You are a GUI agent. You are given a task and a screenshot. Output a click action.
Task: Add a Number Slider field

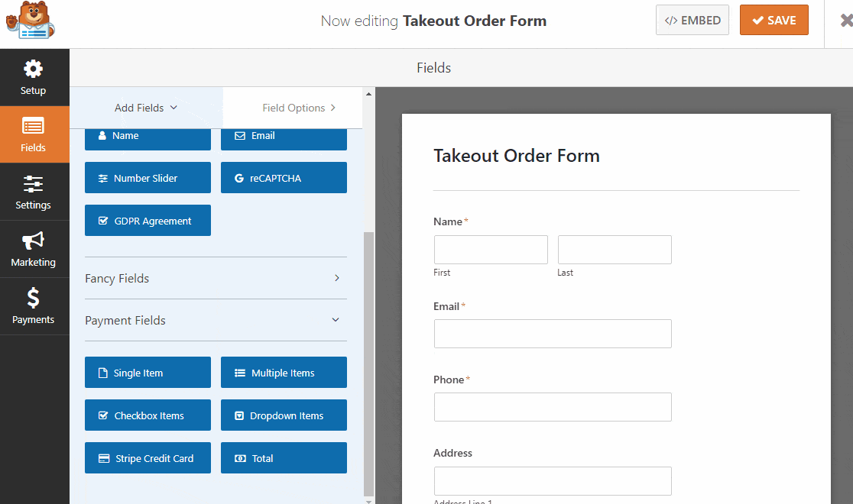point(148,177)
